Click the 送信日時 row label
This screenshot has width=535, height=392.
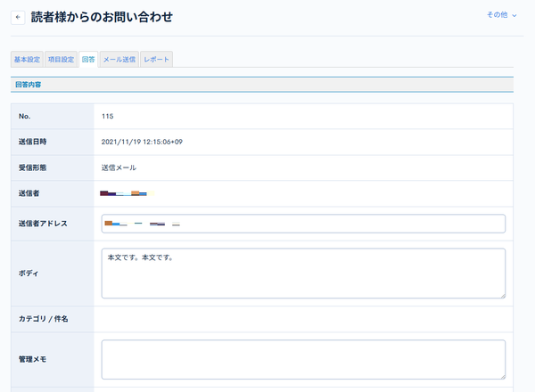(32, 142)
